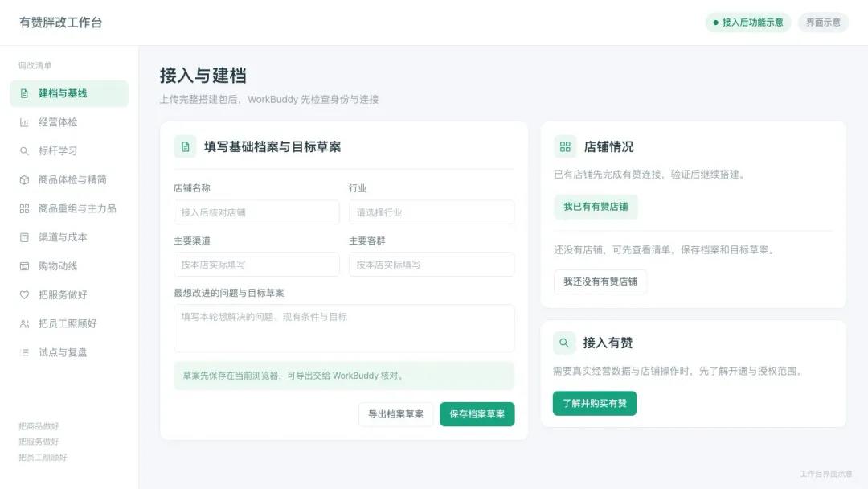The width and height of the screenshot is (868, 489).
Task: Click the magnifier icon beside 标杆学习
Action: click(24, 151)
